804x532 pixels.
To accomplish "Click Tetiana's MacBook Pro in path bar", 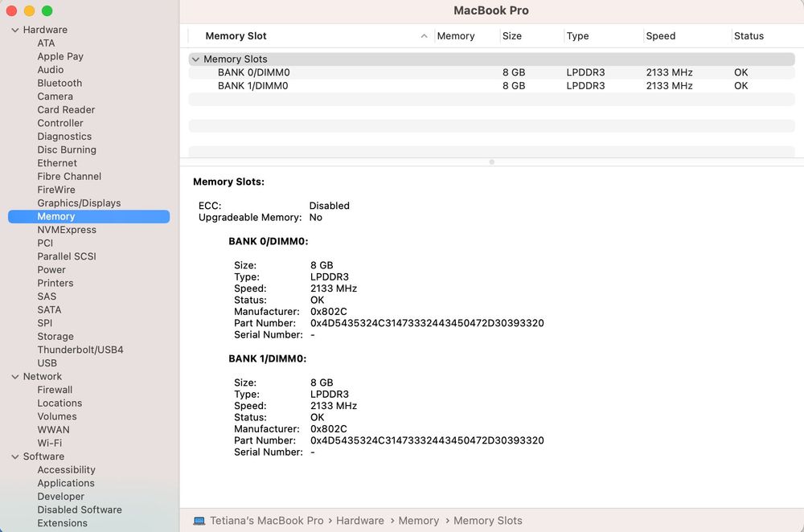I will click(x=267, y=521).
